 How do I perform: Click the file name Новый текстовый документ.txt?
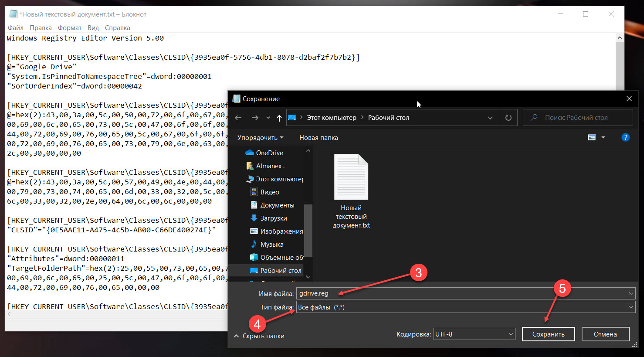pos(351,217)
